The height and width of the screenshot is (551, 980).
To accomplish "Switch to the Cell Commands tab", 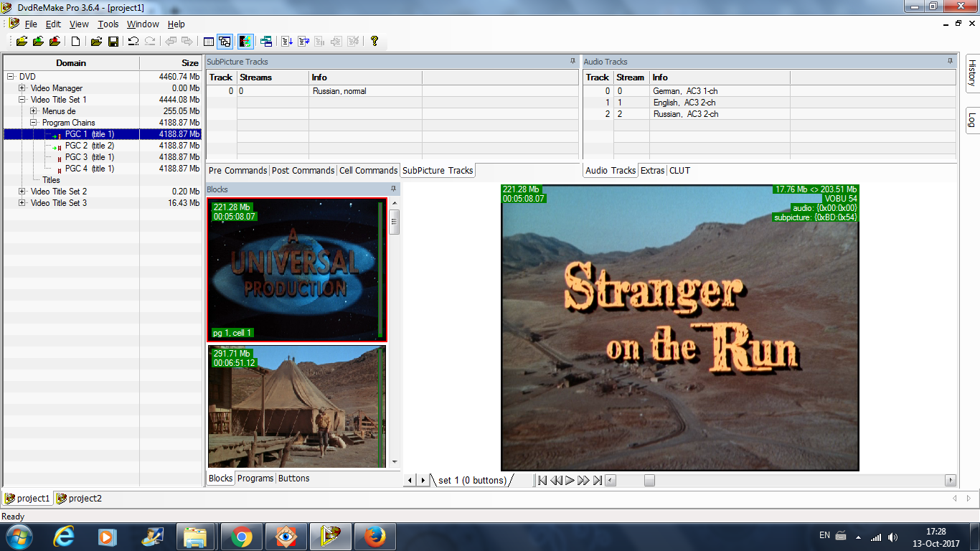I will (368, 171).
